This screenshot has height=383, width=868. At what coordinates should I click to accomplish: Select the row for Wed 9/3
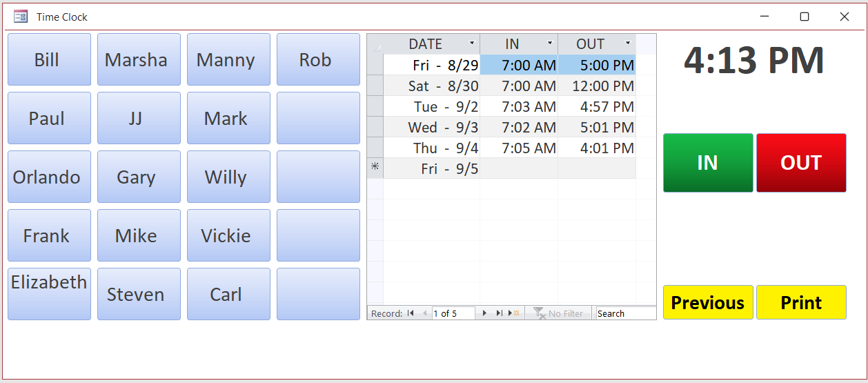pyautogui.click(x=375, y=127)
